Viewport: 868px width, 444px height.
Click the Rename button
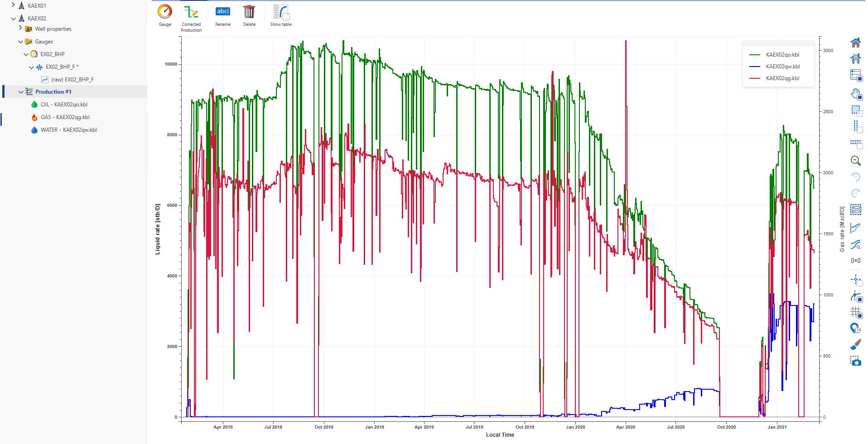(x=223, y=13)
